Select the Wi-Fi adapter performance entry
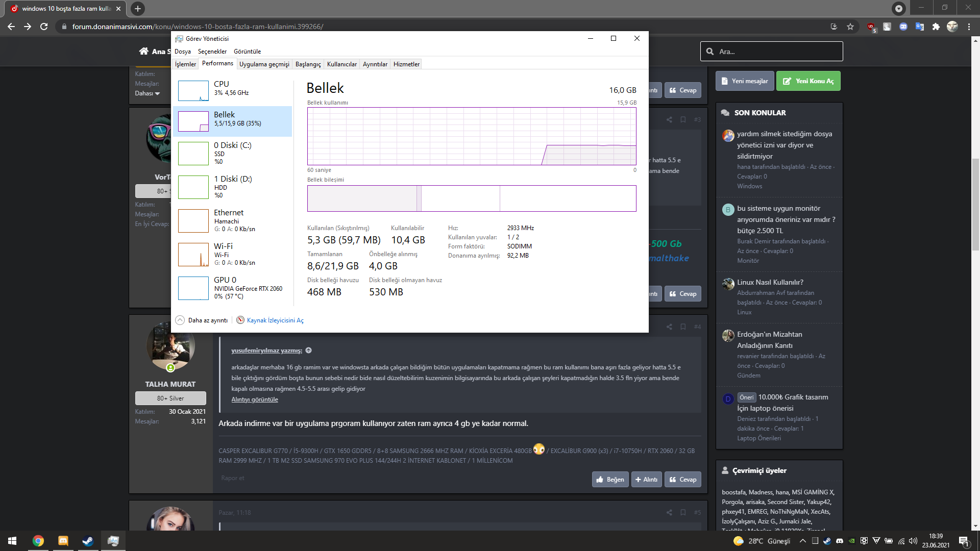Viewport: 980px width, 551px height. click(x=232, y=254)
